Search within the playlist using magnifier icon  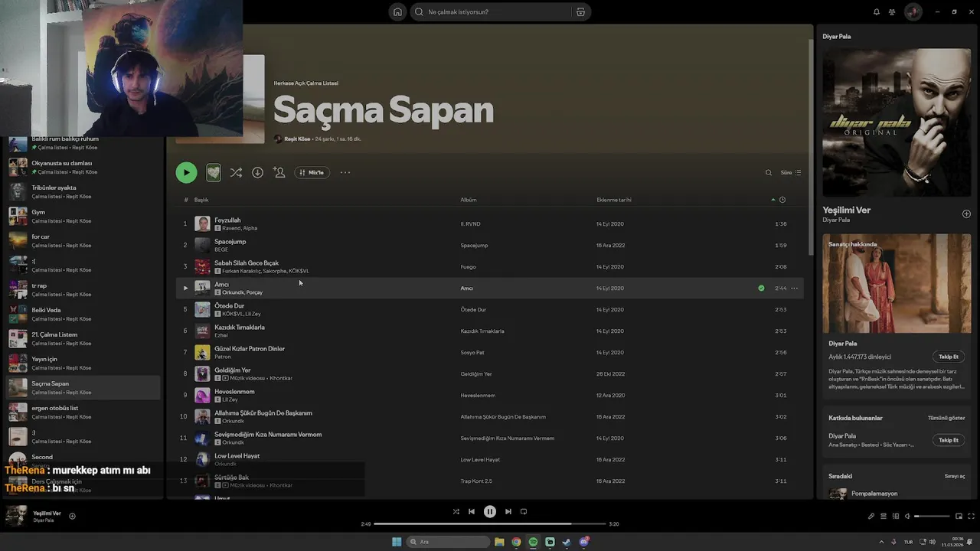tap(769, 173)
